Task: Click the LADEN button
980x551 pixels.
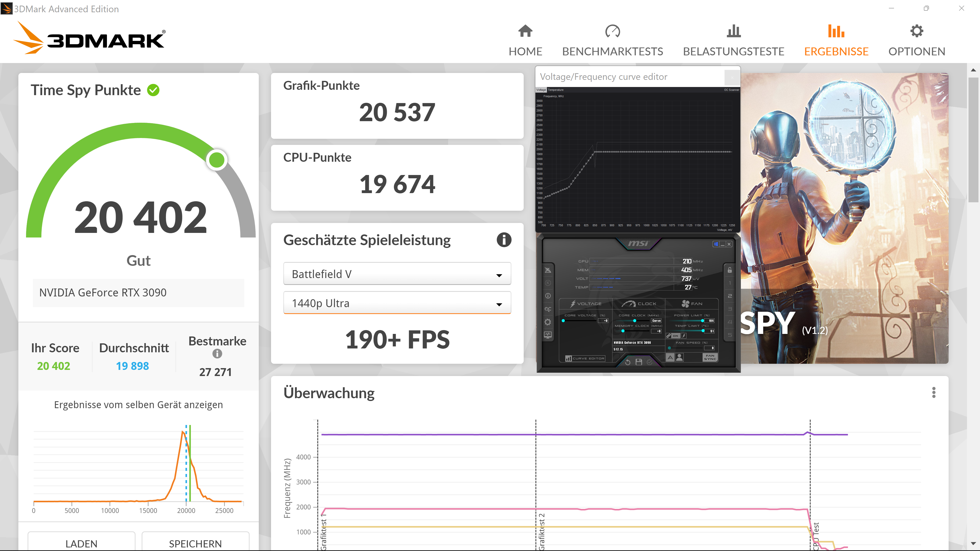Action: click(81, 543)
